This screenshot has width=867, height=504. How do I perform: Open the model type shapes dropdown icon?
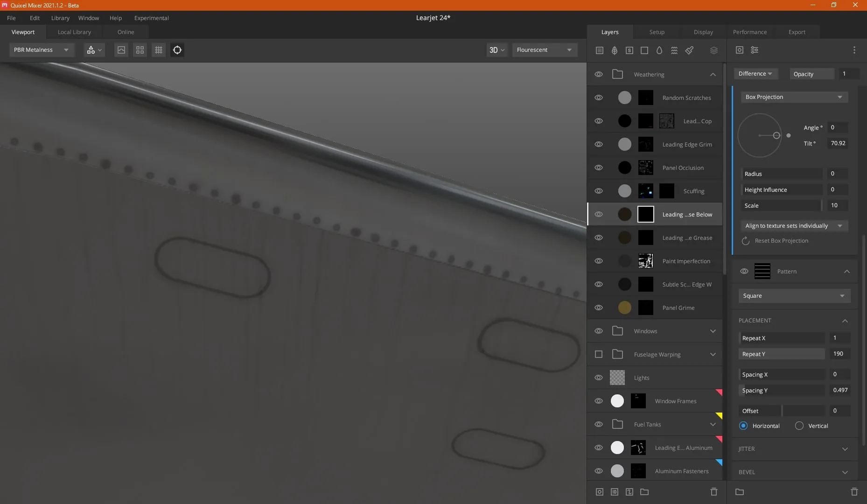click(x=94, y=50)
